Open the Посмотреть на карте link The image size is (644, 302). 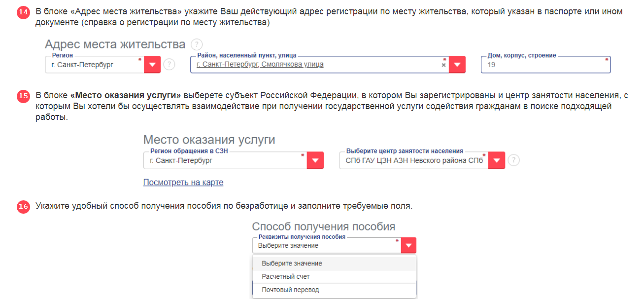pos(183,183)
